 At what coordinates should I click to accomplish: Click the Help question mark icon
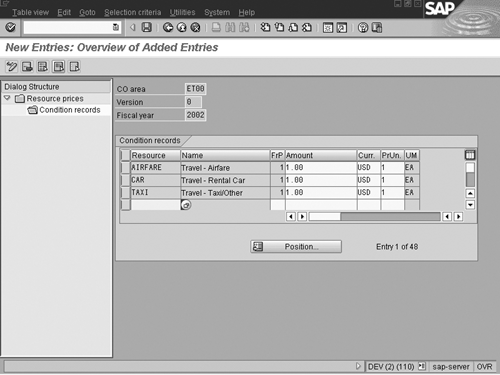[363, 28]
